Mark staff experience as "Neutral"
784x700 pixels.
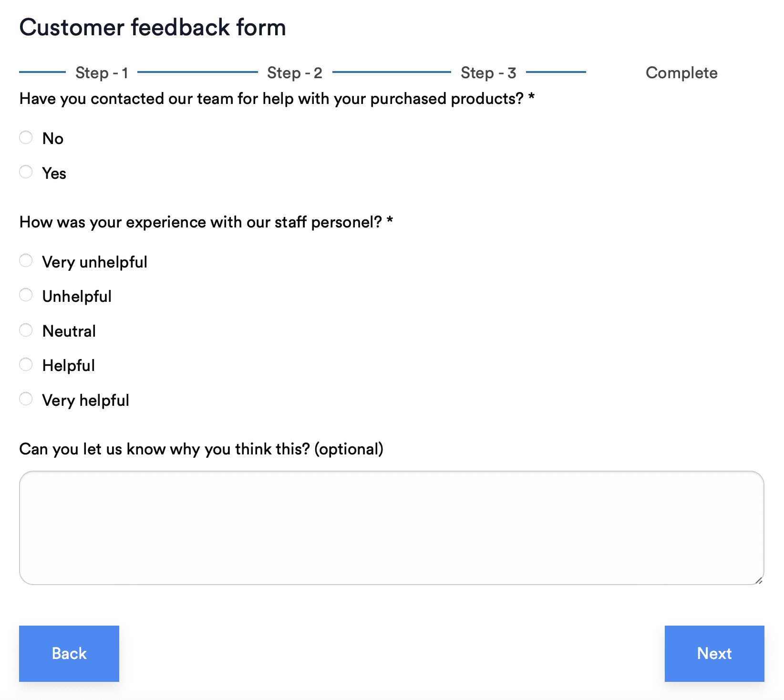click(x=26, y=330)
